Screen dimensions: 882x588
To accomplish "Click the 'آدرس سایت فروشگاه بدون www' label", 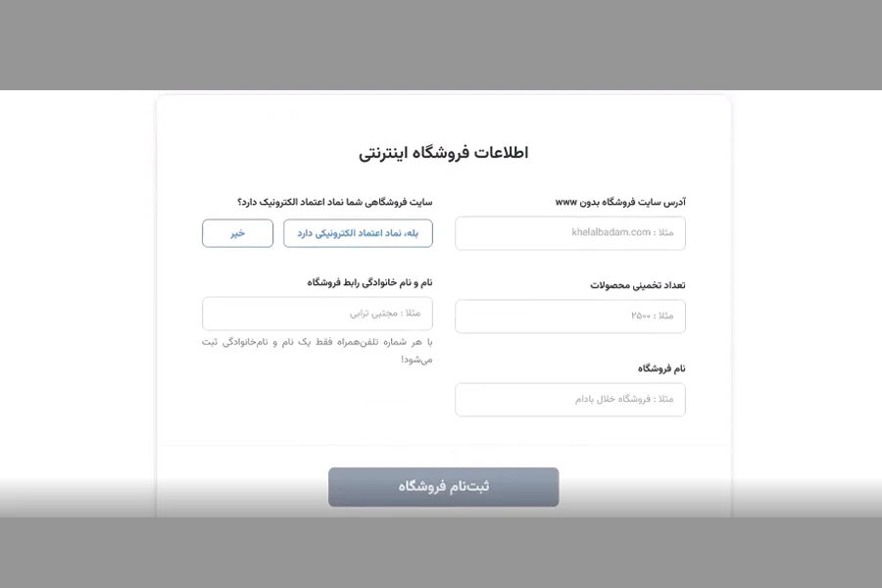I will point(620,202).
